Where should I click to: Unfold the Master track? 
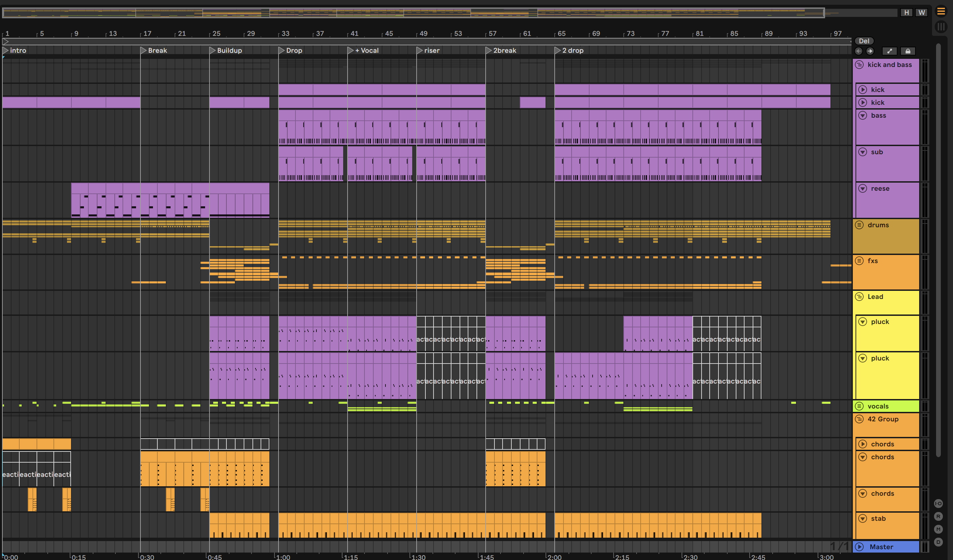(859, 546)
